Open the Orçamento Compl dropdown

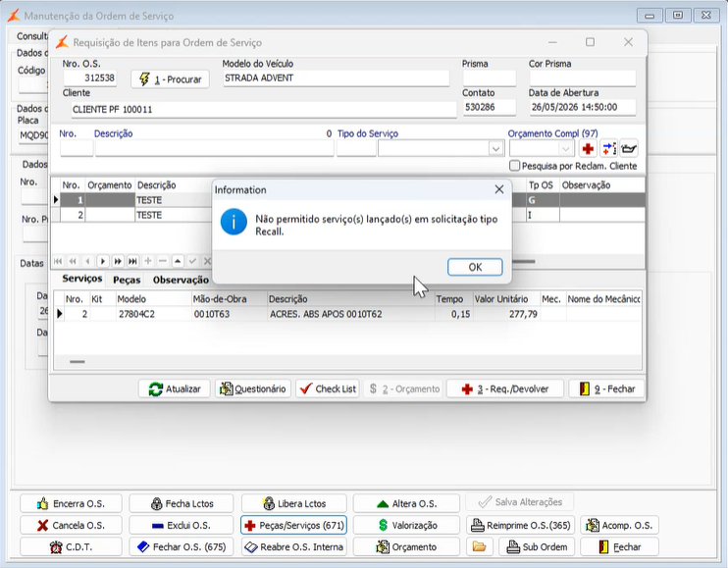[565, 149]
